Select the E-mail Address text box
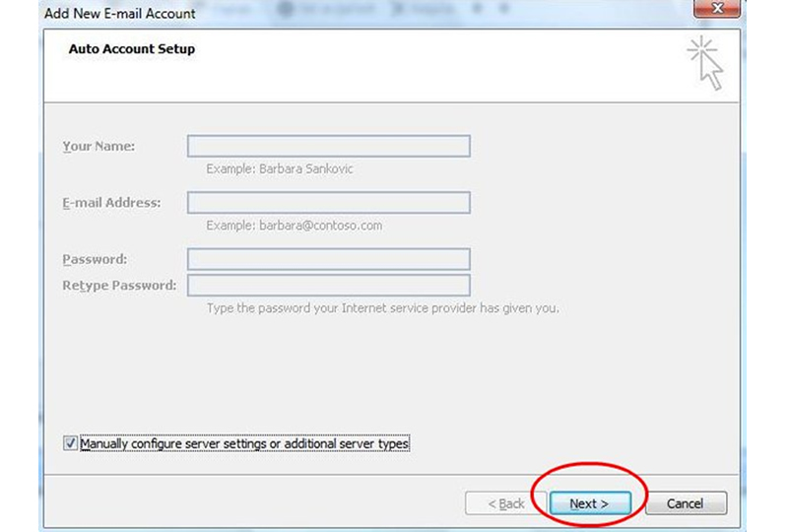This screenshot has height=532, width=788. click(328, 203)
